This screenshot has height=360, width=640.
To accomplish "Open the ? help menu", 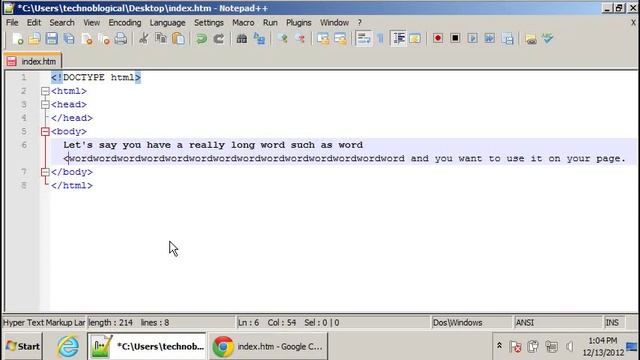I will (360, 22).
